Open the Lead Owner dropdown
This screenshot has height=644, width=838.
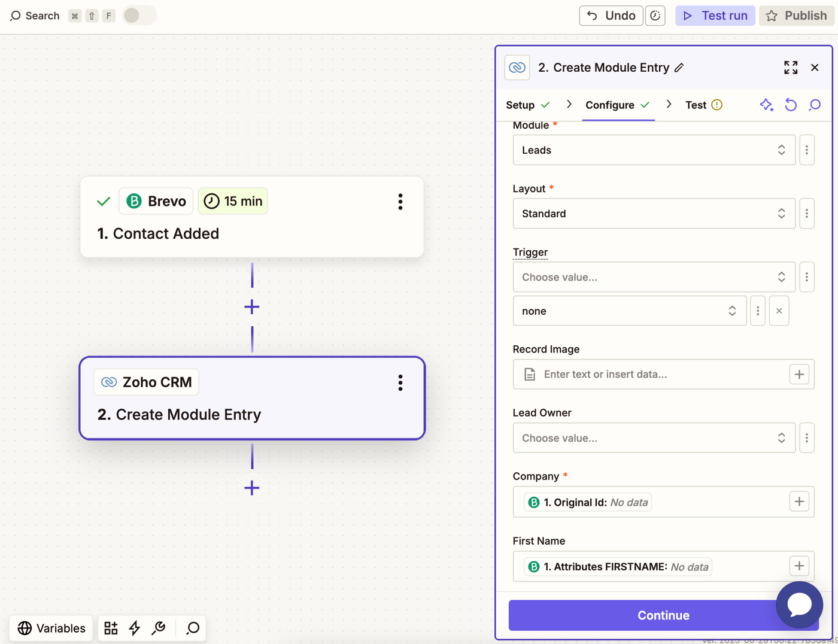coord(654,438)
